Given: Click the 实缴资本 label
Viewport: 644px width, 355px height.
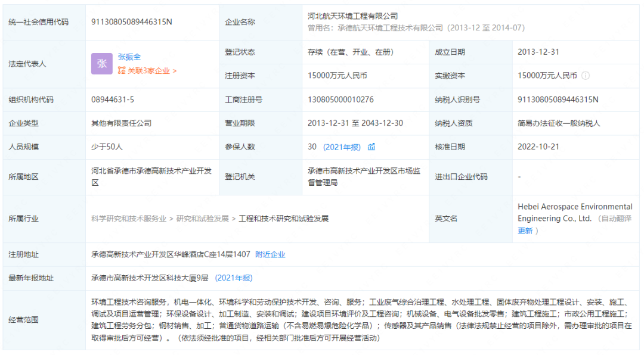Looking at the screenshot, I should point(450,76).
